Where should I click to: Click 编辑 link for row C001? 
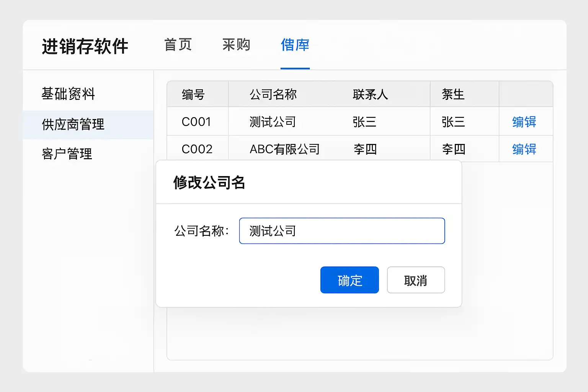point(524,122)
